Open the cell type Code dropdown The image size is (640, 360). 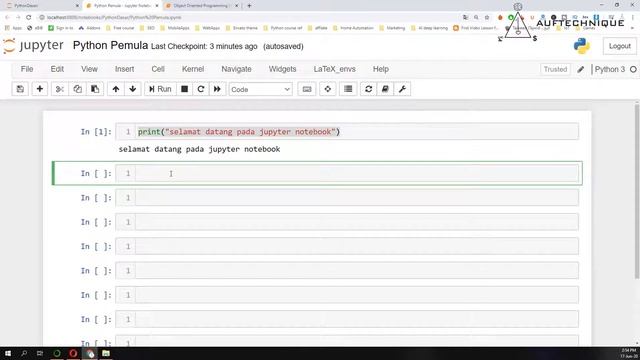tap(260, 89)
